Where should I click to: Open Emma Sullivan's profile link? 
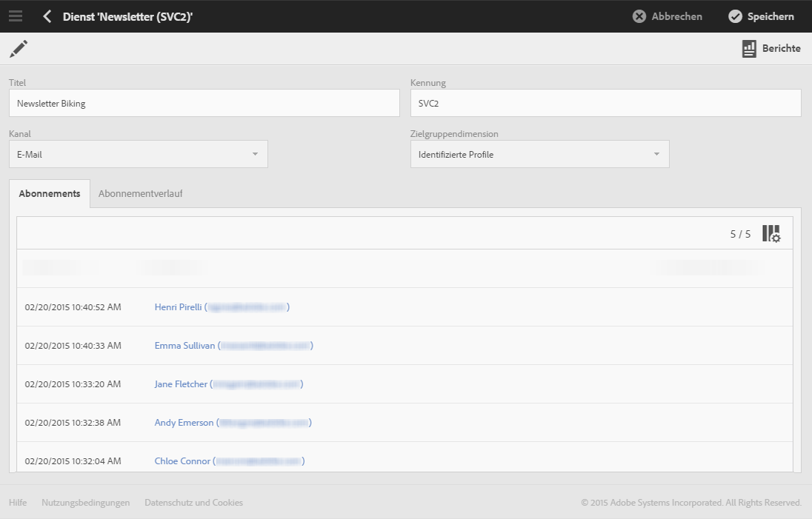(x=184, y=346)
